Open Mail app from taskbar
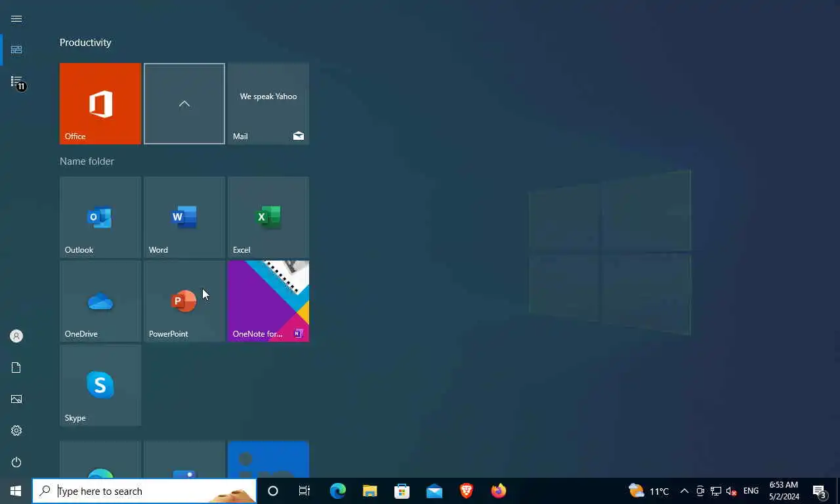840x504 pixels. pyautogui.click(x=434, y=491)
